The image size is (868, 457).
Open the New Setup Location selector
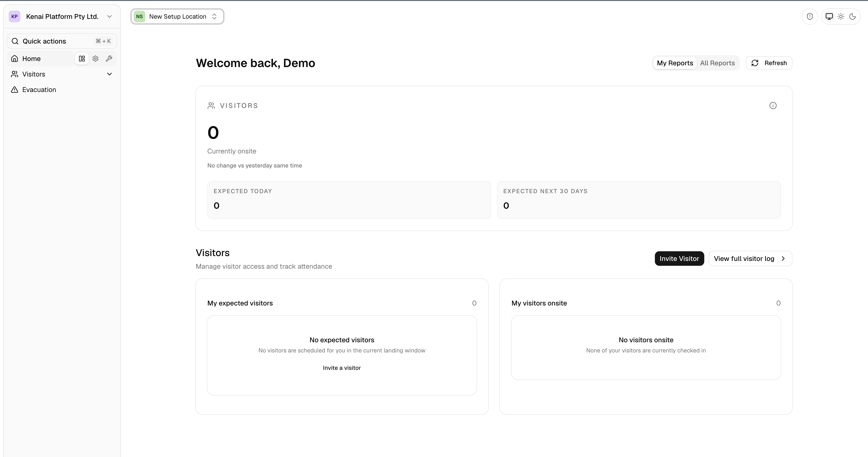177,16
